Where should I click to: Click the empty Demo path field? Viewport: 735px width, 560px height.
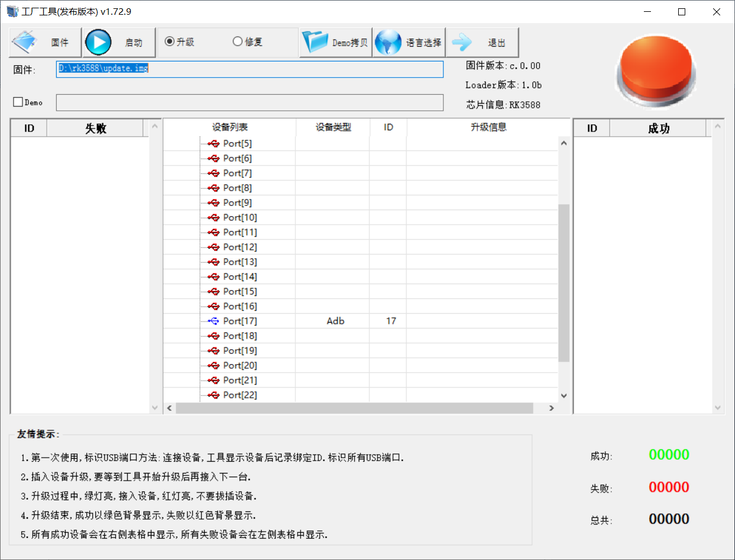point(250,102)
